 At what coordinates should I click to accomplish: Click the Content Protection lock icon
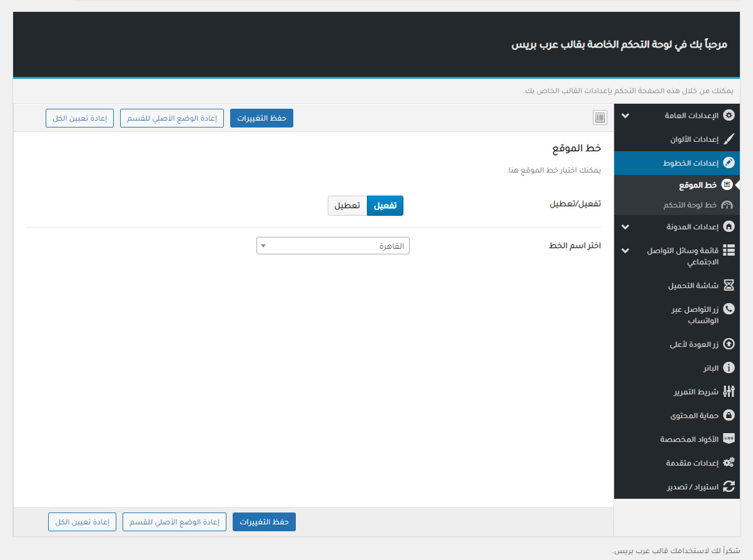click(x=728, y=416)
